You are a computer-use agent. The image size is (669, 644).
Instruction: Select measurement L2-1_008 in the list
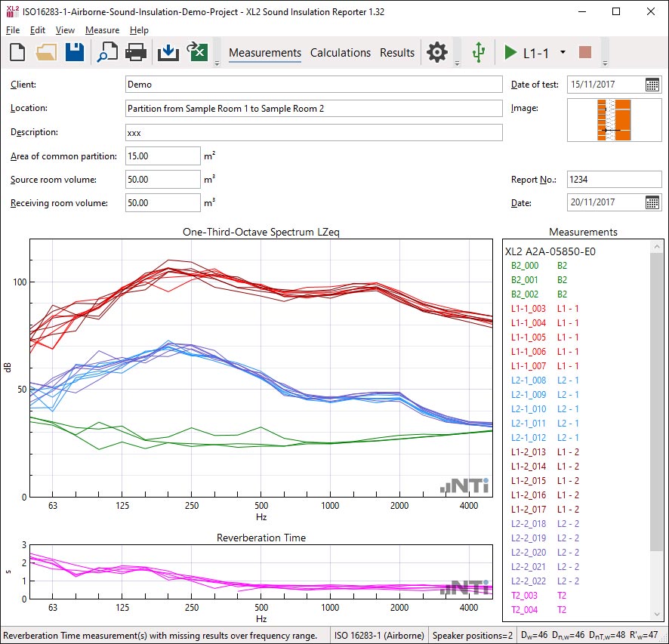pos(529,381)
